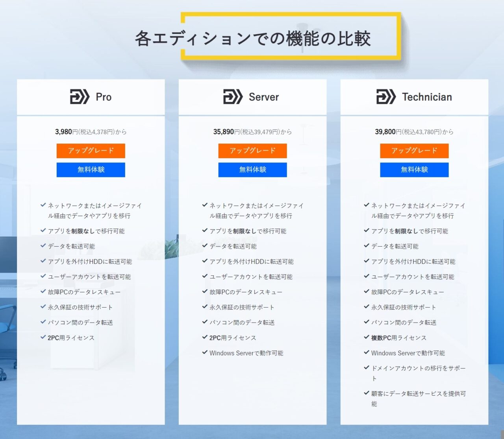Click Server's ネットワークまたはイメージファイル feature text

pos(256,211)
